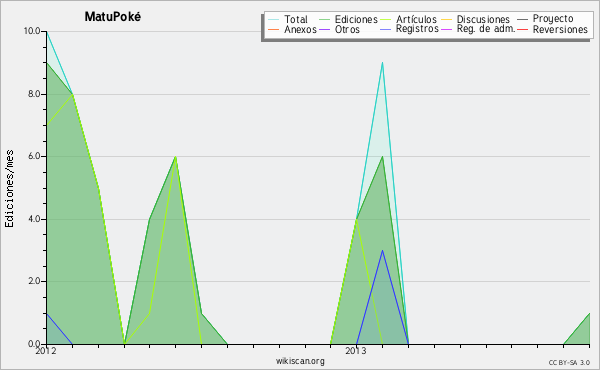Viewport: 600px width, 370px height.
Task: Select the Anexos legend entry
Action: [x=292, y=29]
